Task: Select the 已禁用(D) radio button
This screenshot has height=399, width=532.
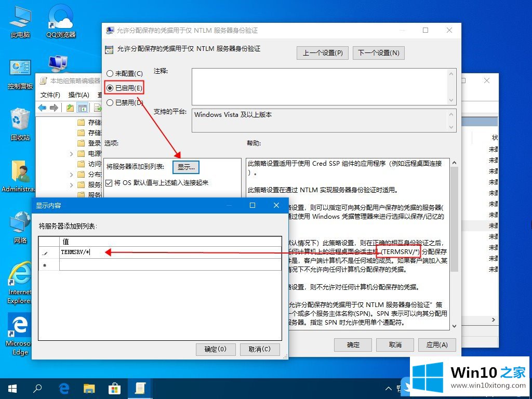Action: [x=110, y=102]
